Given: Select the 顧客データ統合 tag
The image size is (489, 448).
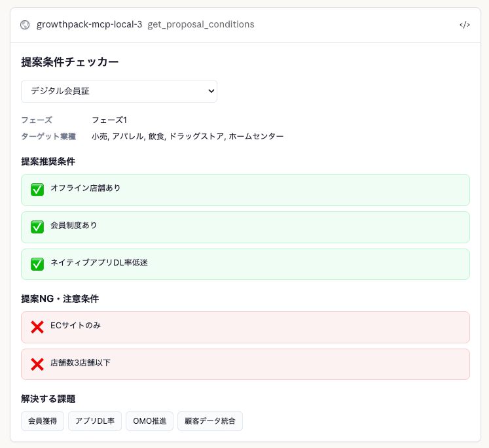Looking at the screenshot, I should [x=210, y=421].
